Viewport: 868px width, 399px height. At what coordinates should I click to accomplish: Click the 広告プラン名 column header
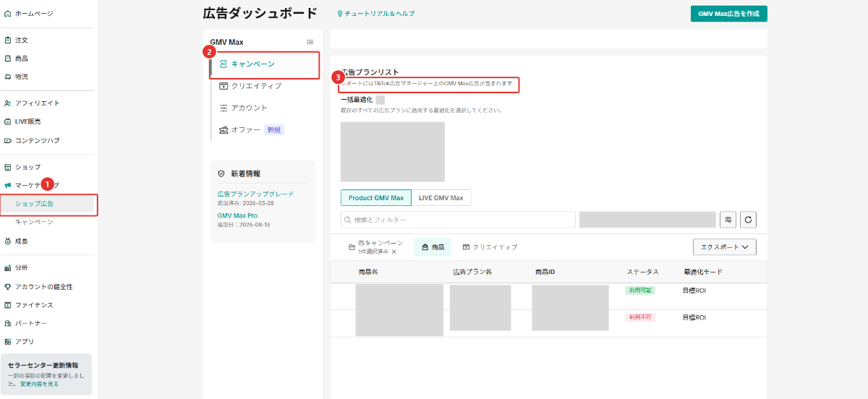[472, 272]
